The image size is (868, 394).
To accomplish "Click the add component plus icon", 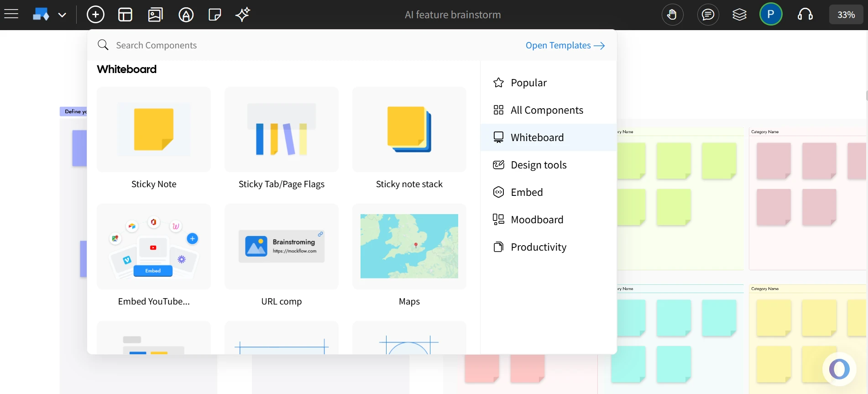I will 95,15.
